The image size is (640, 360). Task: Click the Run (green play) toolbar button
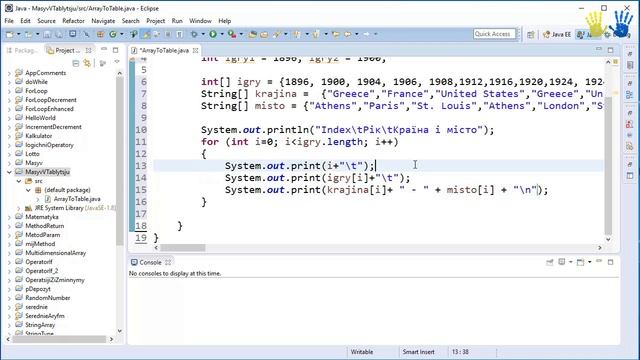213,34
